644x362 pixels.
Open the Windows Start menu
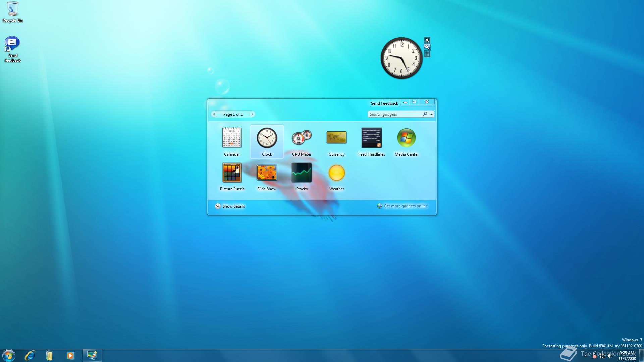click(9, 355)
